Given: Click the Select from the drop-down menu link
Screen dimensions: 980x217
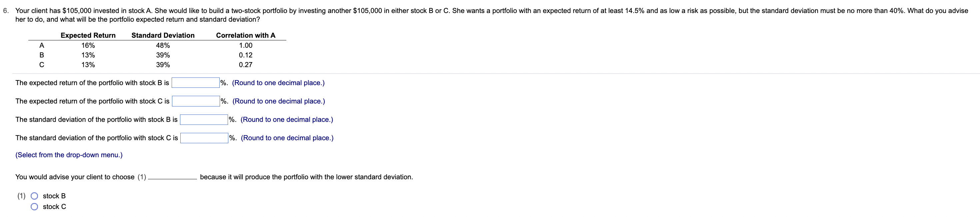Looking at the screenshot, I should click(x=68, y=155).
